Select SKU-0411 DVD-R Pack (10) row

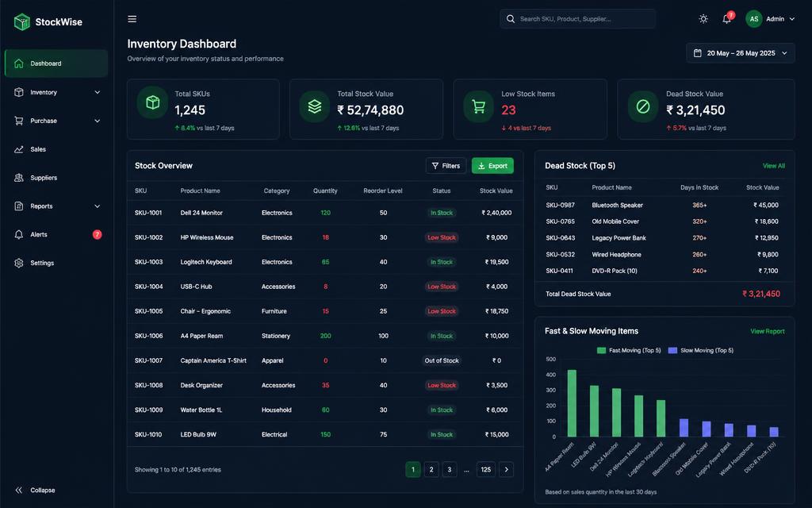[665, 271]
